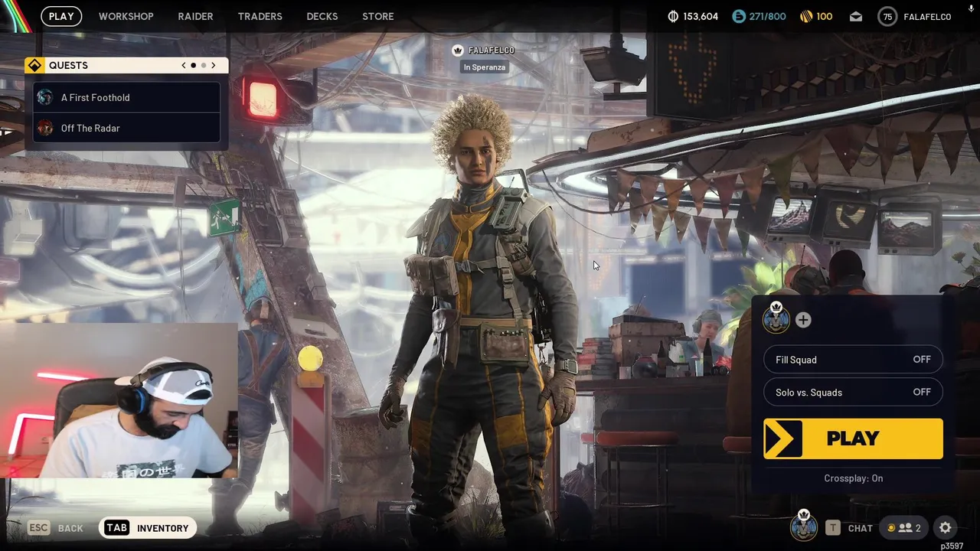Open the mail inbox icon
The width and height of the screenshot is (980, 551).
tap(856, 17)
